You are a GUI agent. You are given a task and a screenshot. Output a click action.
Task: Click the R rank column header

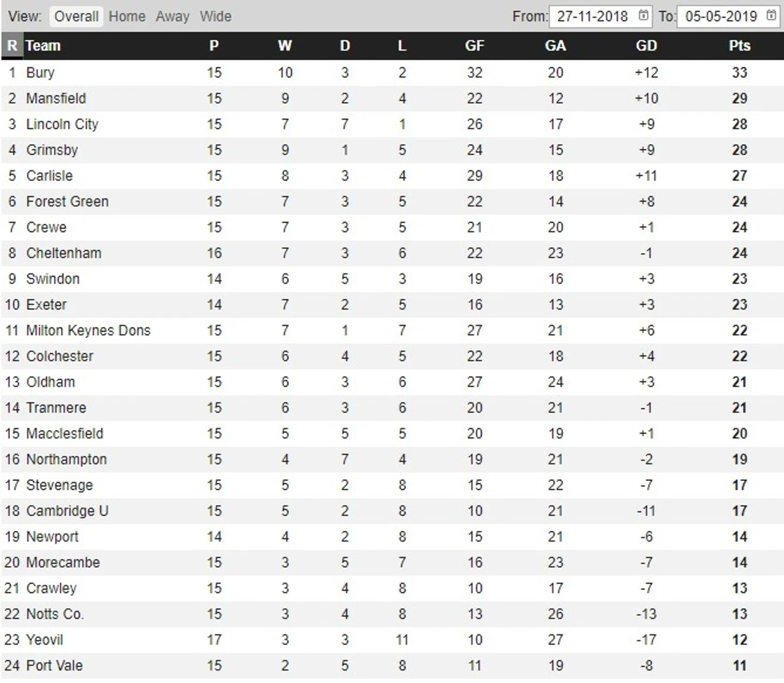click(x=12, y=46)
